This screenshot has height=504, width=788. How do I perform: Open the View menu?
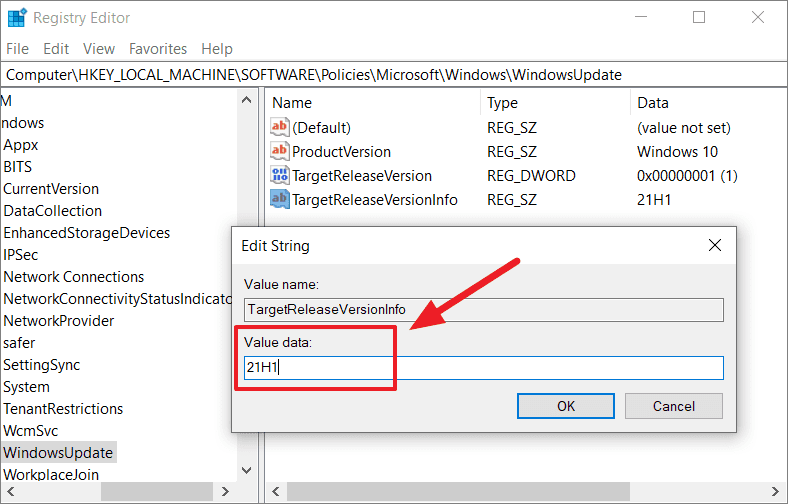pyautogui.click(x=98, y=49)
